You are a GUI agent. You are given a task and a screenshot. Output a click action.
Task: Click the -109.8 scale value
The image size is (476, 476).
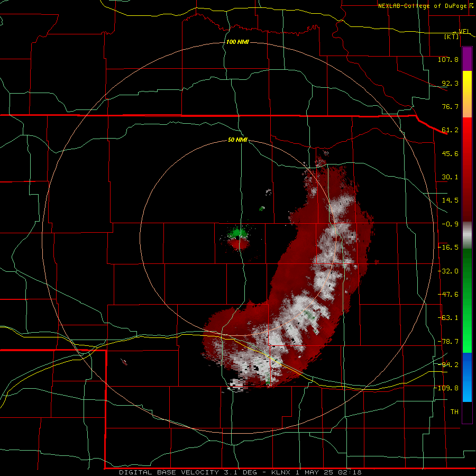coord(446,388)
